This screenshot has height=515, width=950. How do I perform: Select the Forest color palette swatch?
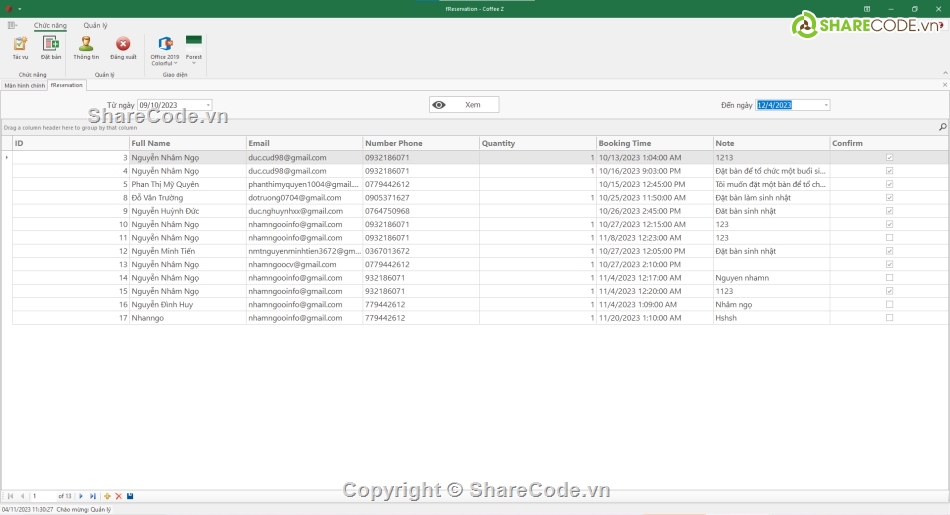[x=194, y=45]
